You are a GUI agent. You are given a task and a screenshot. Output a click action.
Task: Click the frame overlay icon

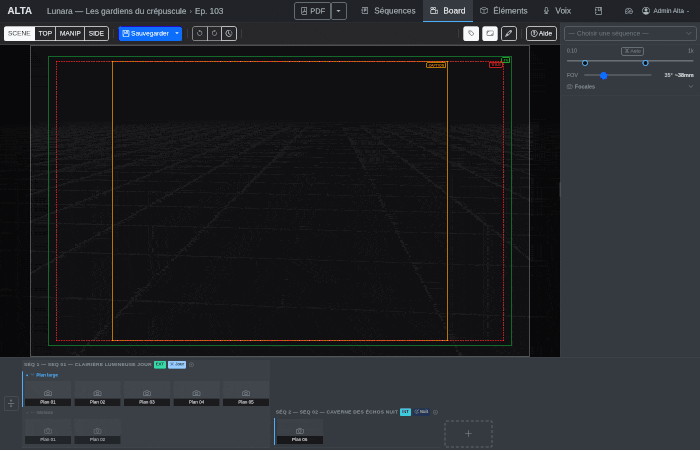pyautogui.click(x=490, y=33)
